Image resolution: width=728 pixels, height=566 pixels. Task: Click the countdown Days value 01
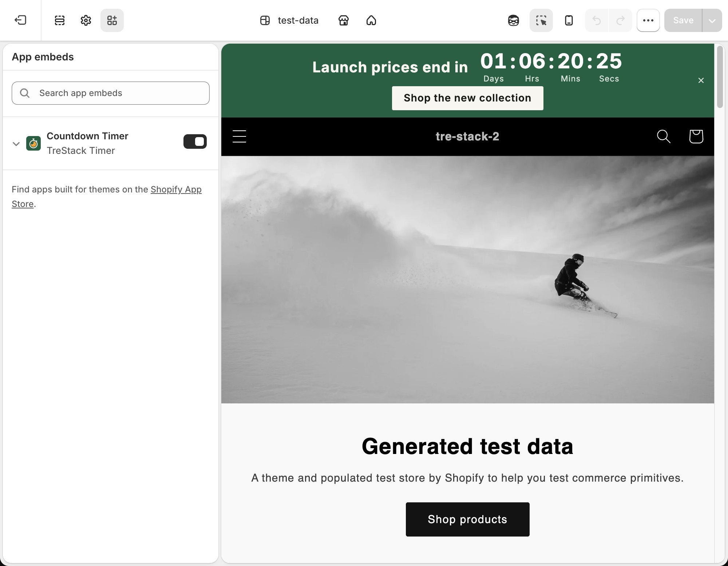[x=494, y=61]
